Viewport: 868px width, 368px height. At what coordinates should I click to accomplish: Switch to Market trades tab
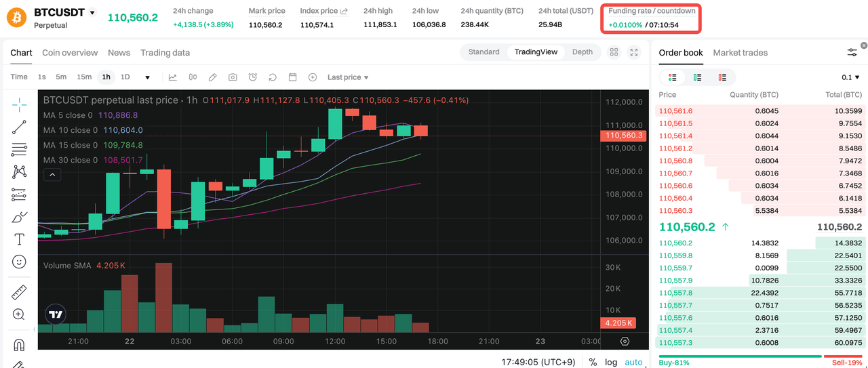740,52
